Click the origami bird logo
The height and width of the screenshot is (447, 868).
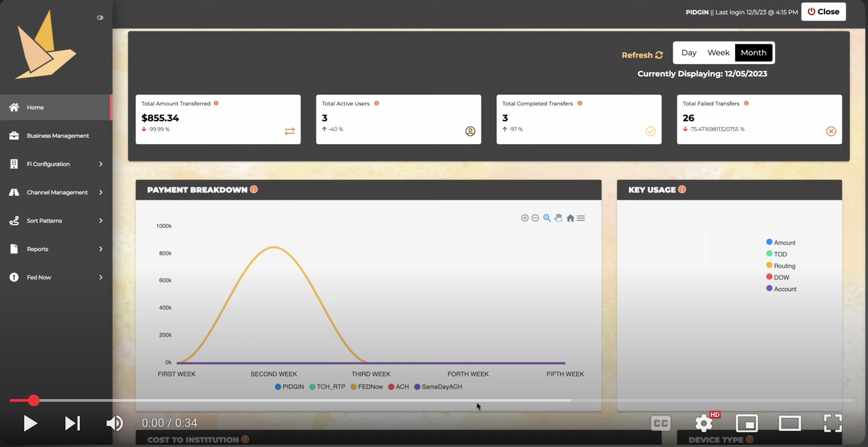(x=46, y=46)
